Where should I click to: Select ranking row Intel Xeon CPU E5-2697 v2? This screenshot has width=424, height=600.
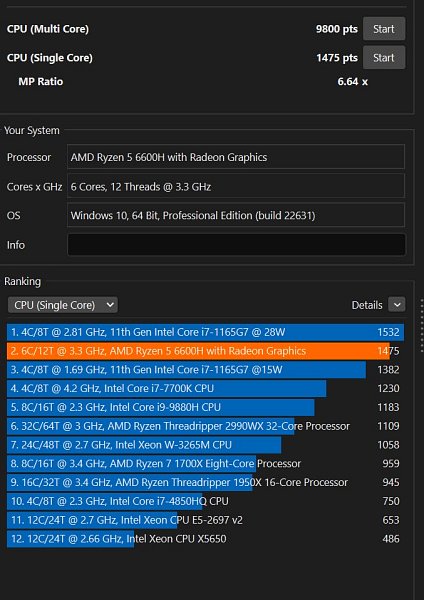(x=203, y=520)
